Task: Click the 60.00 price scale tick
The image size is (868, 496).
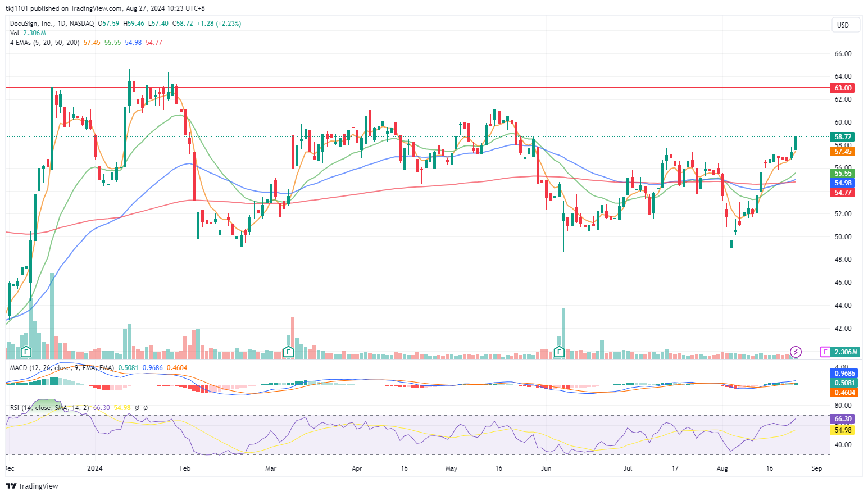Action: point(843,122)
